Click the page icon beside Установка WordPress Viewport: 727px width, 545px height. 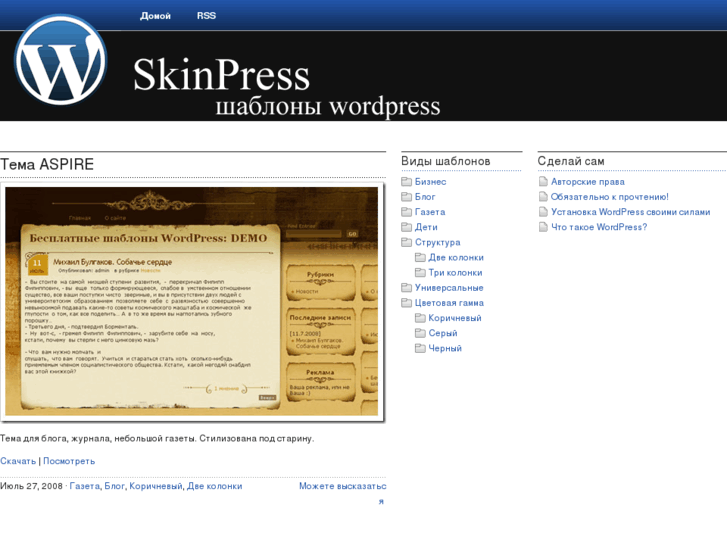point(543,212)
